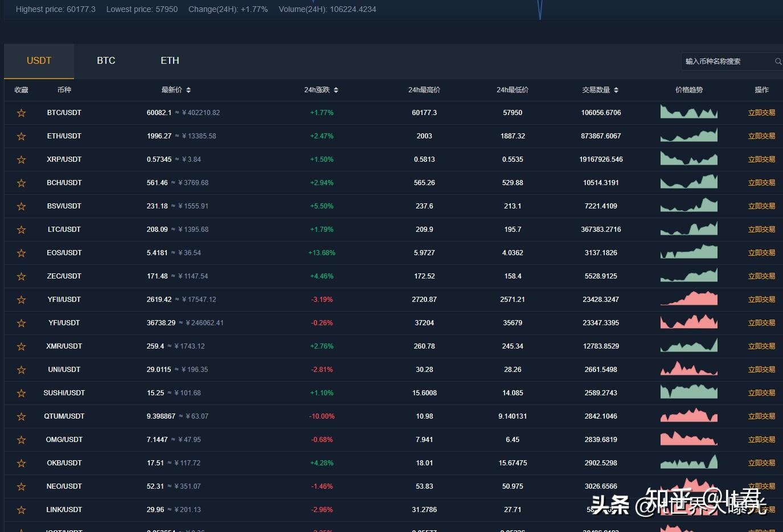
Task: Favorite the QTUM/USDT pair star
Action: click(x=21, y=416)
